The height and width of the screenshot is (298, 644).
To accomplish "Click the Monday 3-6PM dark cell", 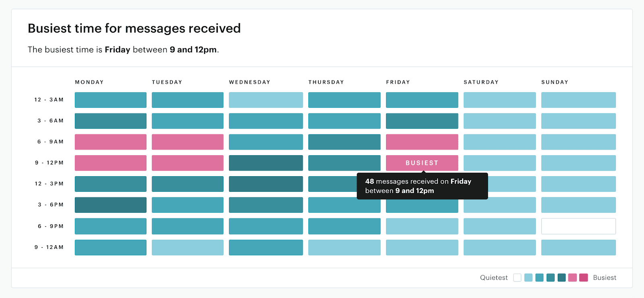I will 110,205.
